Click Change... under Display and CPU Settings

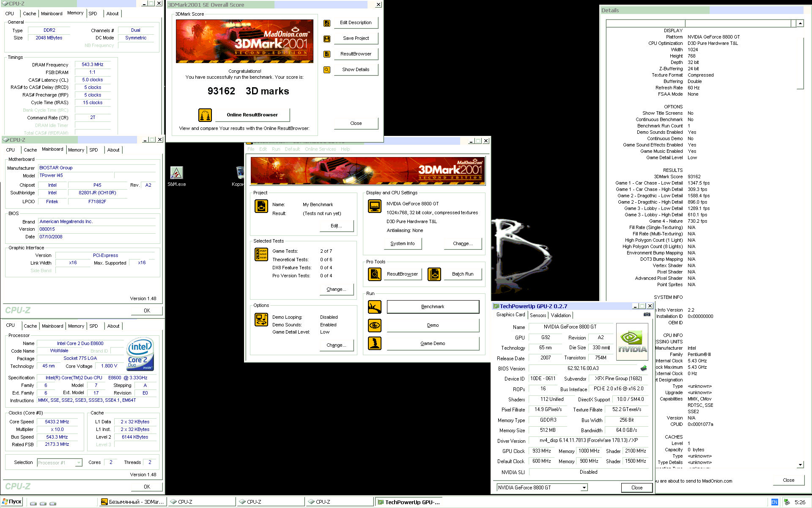click(463, 243)
